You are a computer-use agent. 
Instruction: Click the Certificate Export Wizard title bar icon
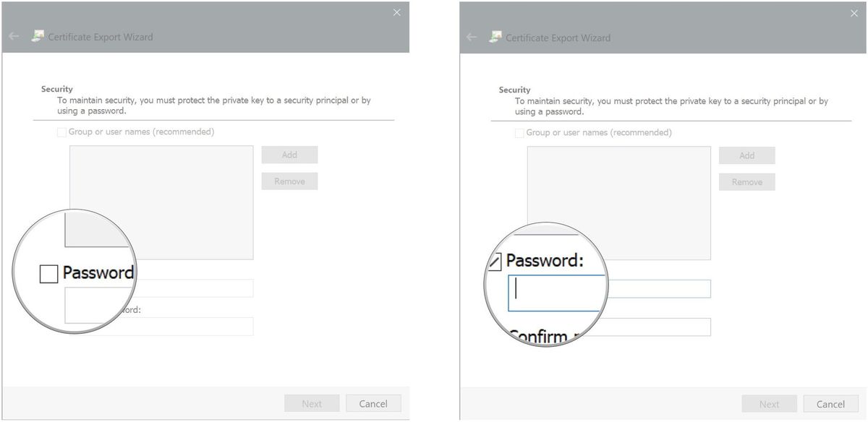click(38, 36)
